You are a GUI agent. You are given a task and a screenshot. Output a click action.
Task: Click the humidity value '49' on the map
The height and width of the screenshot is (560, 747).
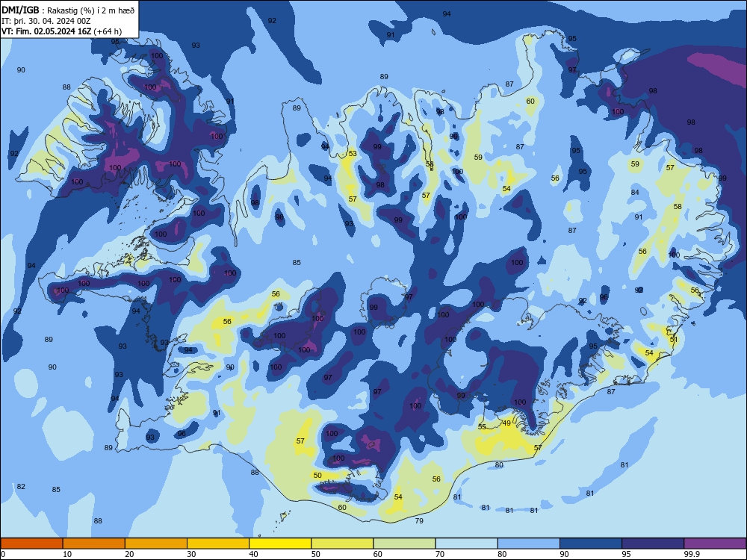pyautogui.click(x=506, y=423)
